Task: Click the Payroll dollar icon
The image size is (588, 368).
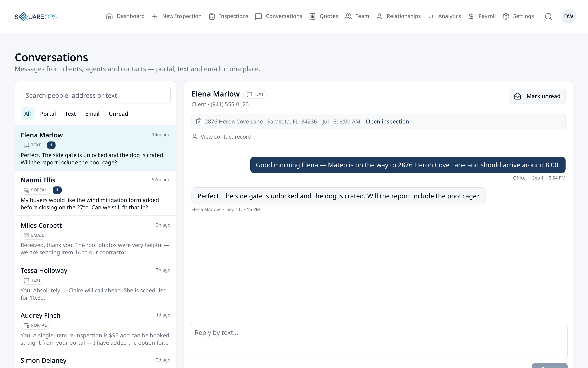Action: (x=471, y=16)
